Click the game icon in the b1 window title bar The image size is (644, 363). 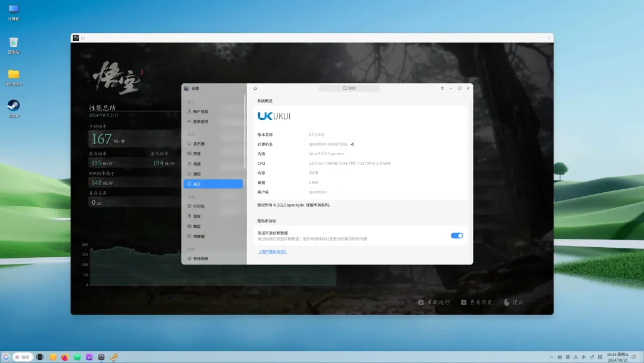click(76, 38)
